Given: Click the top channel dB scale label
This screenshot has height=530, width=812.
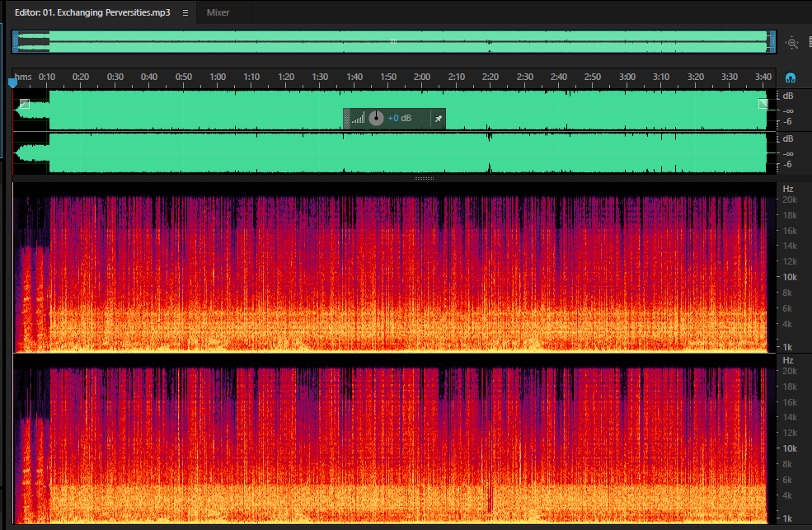Looking at the screenshot, I should click(x=787, y=96).
